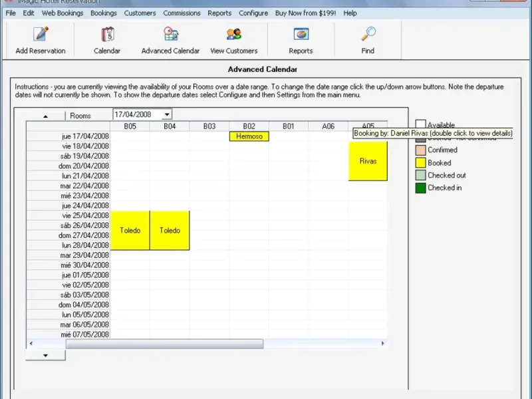Click the B05 room column header
This screenshot has width=532, height=399.
(130, 126)
